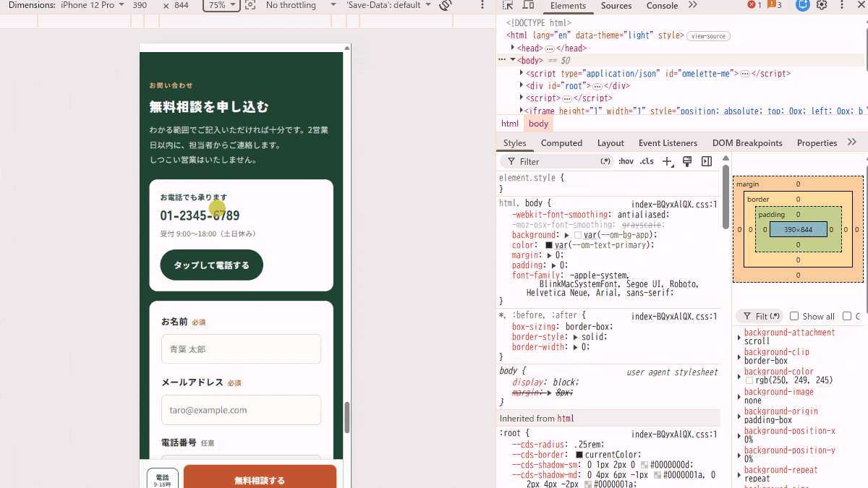The height and width of the screenshot is (488, 868).
Task: Open the Properties tab
Action: coord(817,143)
